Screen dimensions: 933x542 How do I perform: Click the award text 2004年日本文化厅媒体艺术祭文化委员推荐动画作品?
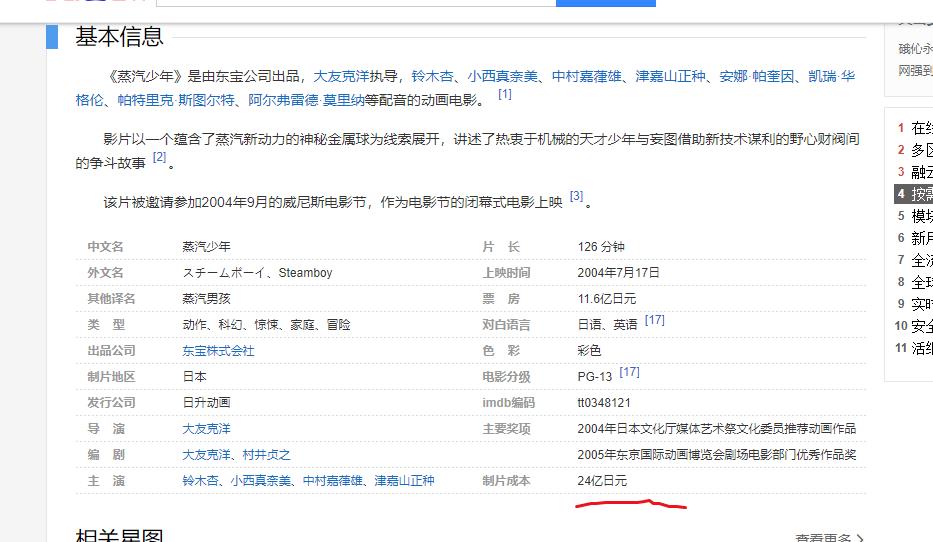tap(716, 428)
